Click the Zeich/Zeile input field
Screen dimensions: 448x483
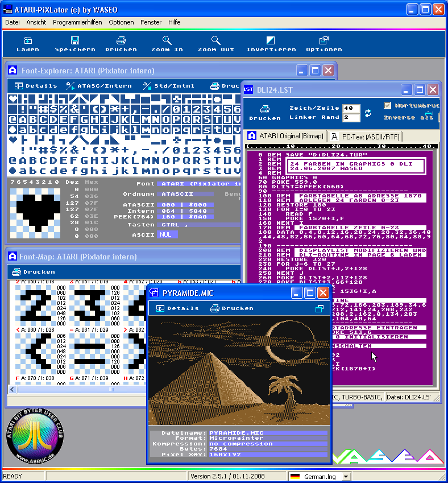(351, 109)
